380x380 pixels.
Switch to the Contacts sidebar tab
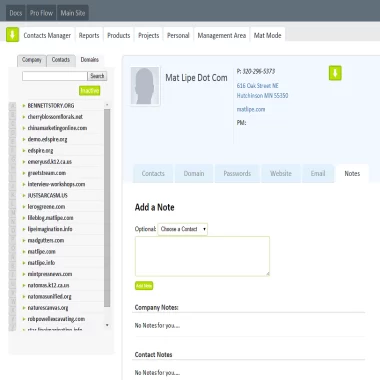pyautogui.click(x=61, y=60)
